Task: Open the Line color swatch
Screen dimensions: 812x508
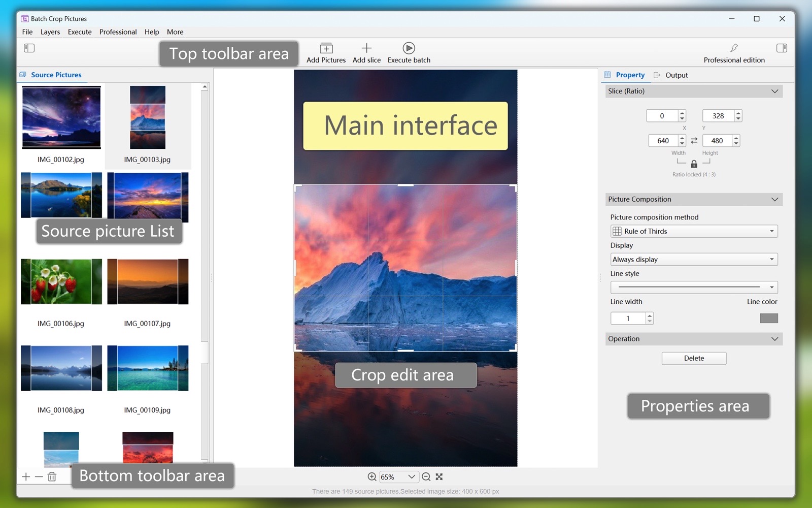Action: (x=768, y=319)
